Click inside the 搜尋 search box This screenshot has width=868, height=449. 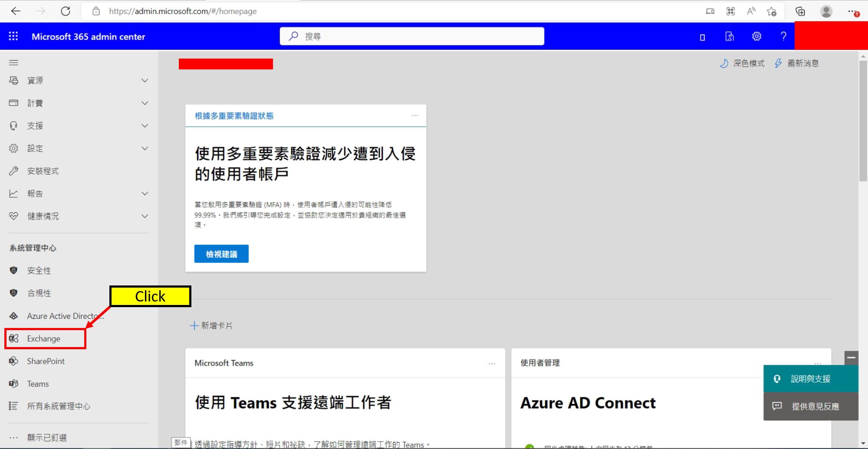tap(411, 36)
